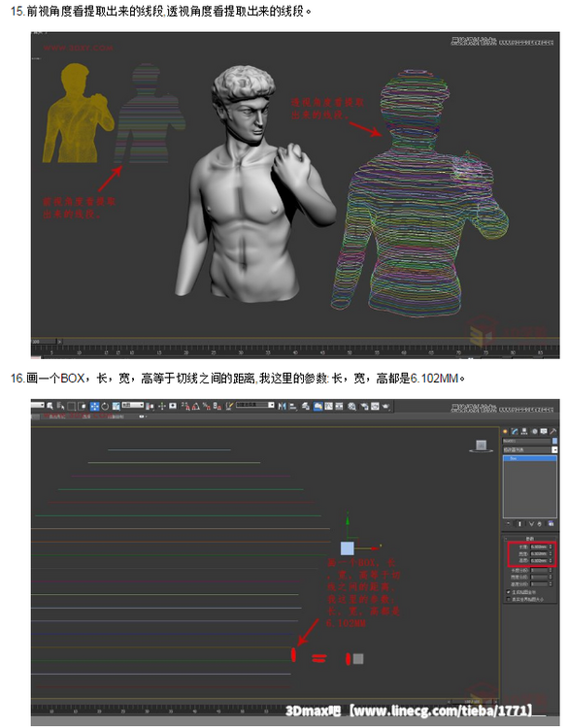Click the Height value field
This screenshot has height=728, width=568.
point(539,560)
